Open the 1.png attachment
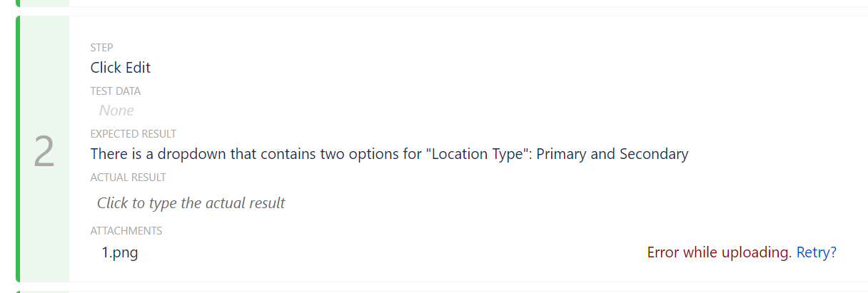 tap(120, 252)
